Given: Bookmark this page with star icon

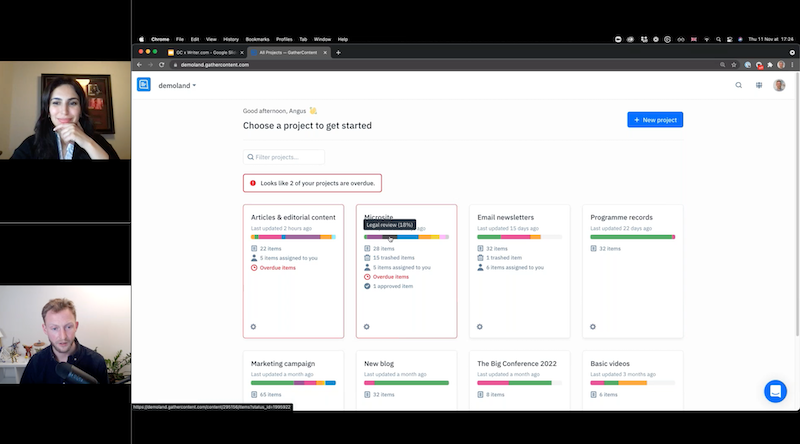Looking at the screenshot, I should click(x=734, y=65).
